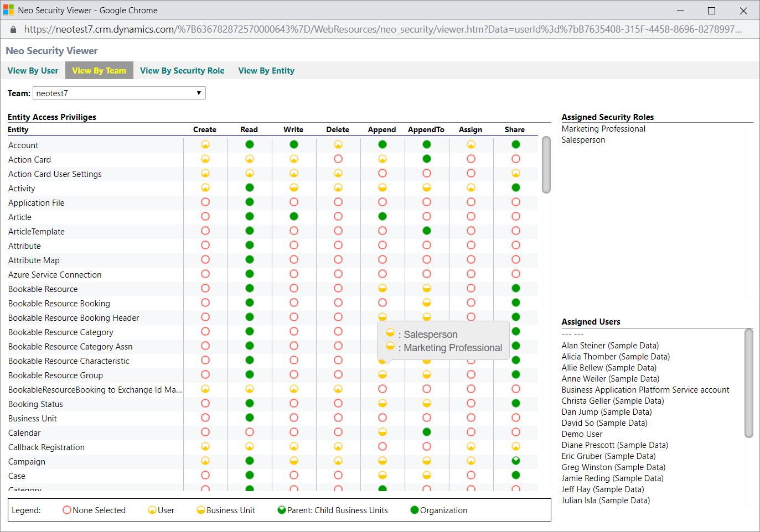
Task: Click the Salesperson assigned security role
Action: click(x=583, y=140)
